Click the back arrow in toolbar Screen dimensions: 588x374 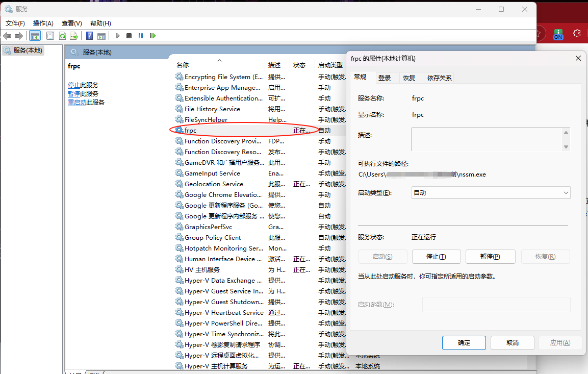point(7,36)
